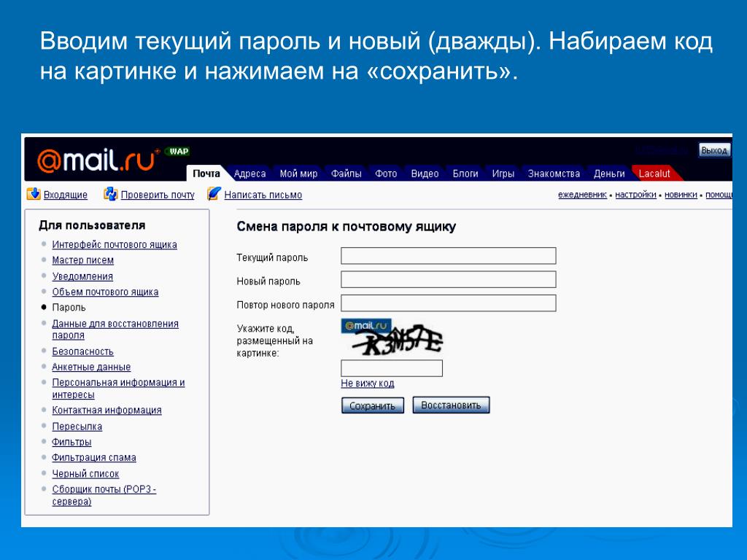Image resolution: width=747 pixels, height=560 pixels.
Task: Open the новинки link
Action: 681,194
